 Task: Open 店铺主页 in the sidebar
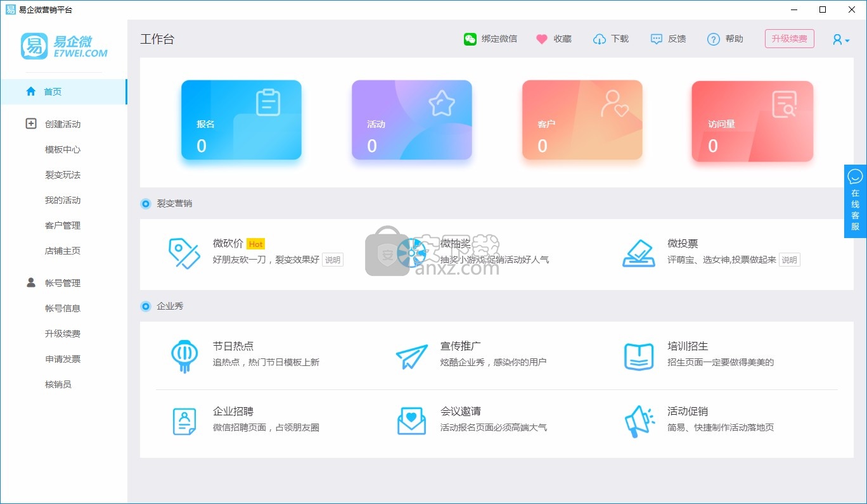click(63, 251)
